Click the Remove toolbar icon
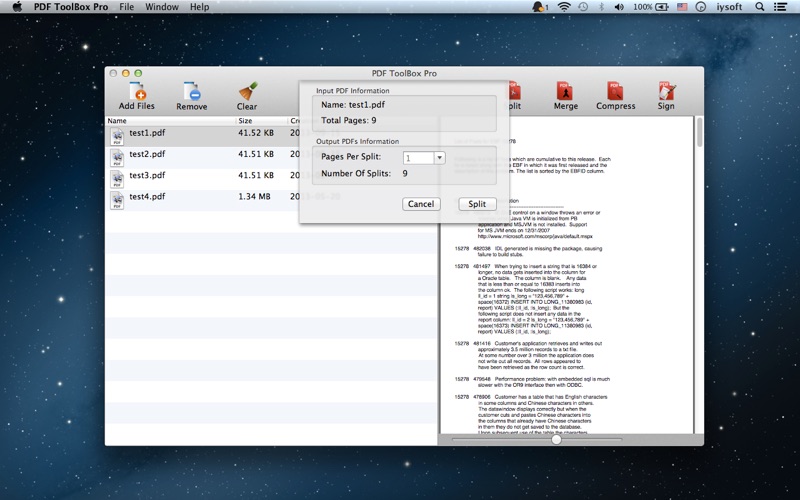 (x=192, y=91)
